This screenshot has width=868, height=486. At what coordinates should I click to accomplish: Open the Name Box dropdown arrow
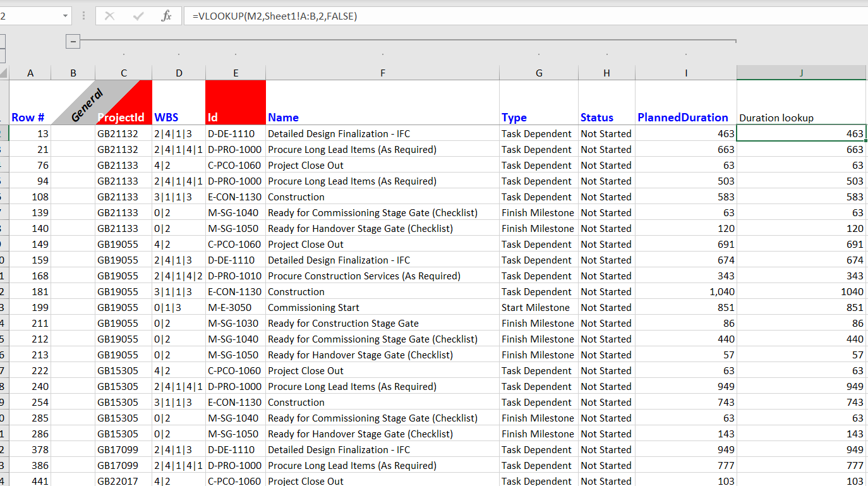tap(66, 16)
